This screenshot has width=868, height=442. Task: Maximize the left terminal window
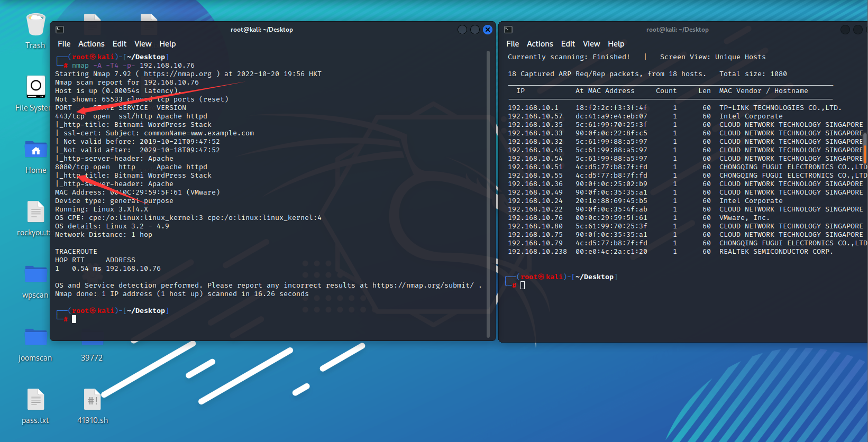pos(475,30)
